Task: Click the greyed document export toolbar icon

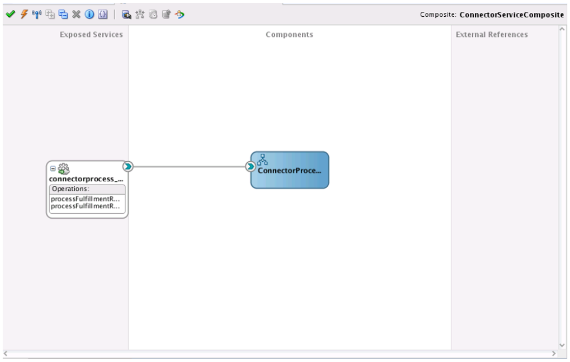Action: [x=166, y=14]
